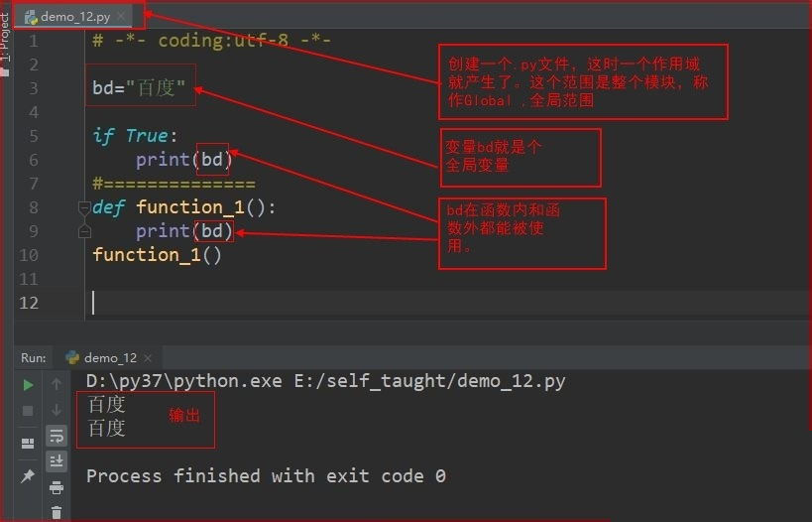The height and width of the screenshot is (522, 812).
Task: Toggle scroll to end of output
Action: tap(57, 460)
